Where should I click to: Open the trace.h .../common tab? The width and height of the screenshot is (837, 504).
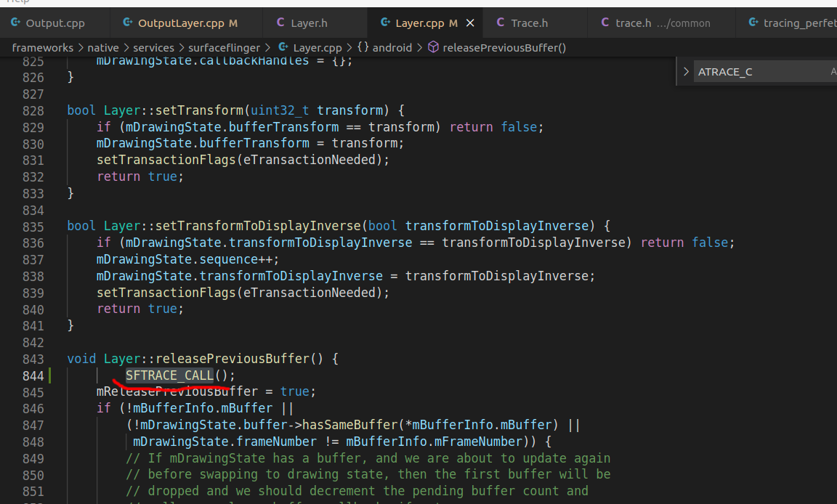(661, 23)
